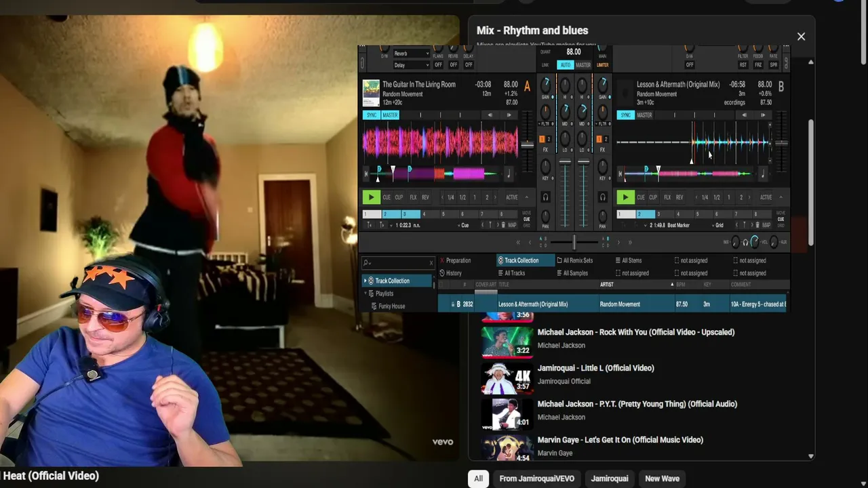Image resolution: width=868 pixels, height=488 pixels.
Task: Clear the Traktor browser search field
Action: tap(431, 263)
